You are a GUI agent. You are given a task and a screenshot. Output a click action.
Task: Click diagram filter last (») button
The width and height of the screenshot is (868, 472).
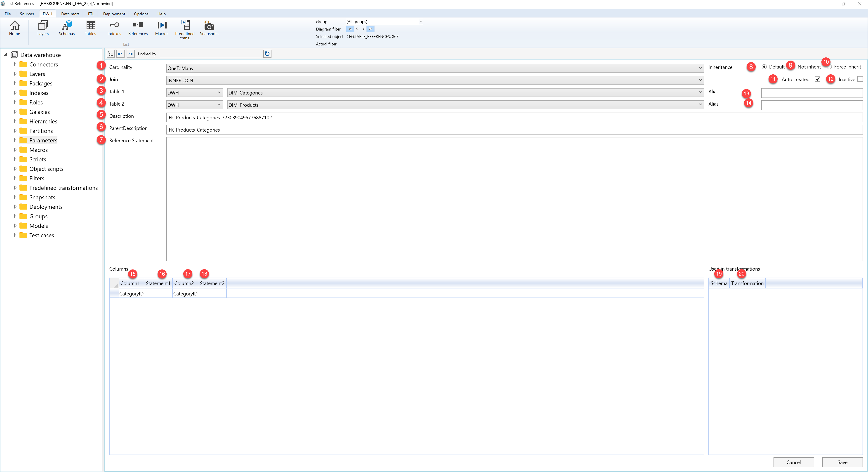tap(370, 29)
